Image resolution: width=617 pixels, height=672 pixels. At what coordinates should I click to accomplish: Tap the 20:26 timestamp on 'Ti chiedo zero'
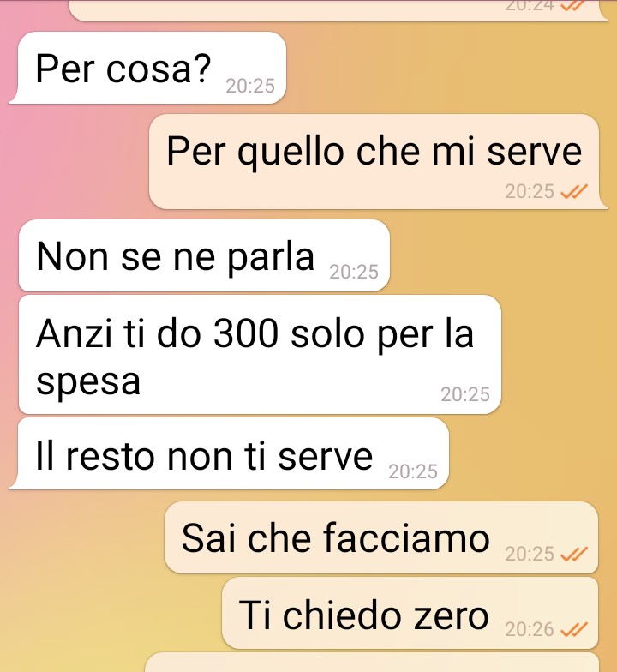coord(530,629)
